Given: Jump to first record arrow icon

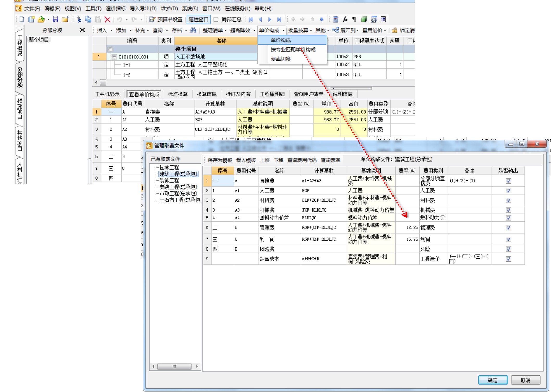Looking at the screenshot, I should (x=251, y=19).
